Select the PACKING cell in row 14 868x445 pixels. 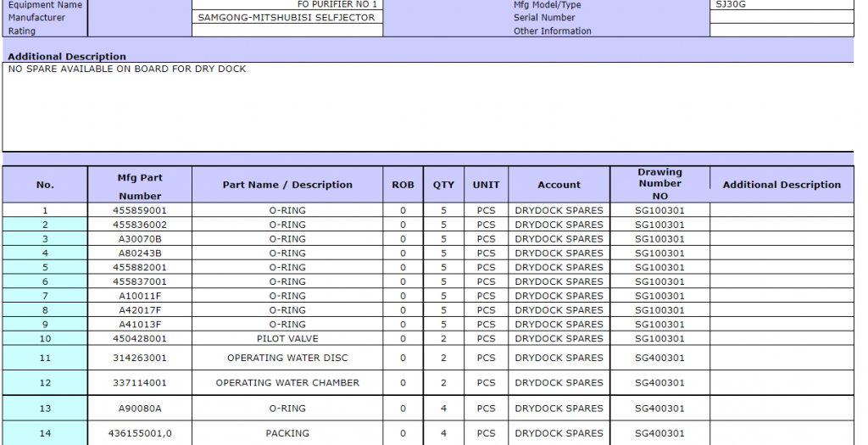point(287,433)
